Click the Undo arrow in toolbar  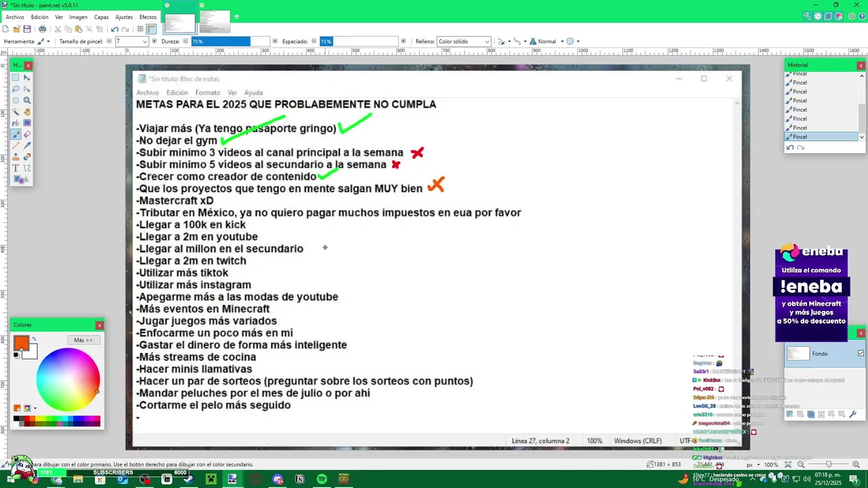click(115, 29)
